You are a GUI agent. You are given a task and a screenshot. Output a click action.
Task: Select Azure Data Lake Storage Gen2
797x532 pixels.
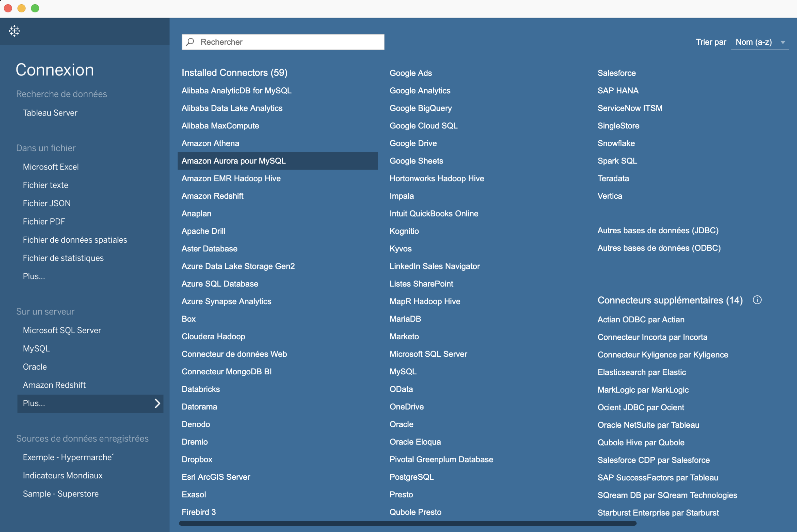pyautogui.click(x=238, y=266)
